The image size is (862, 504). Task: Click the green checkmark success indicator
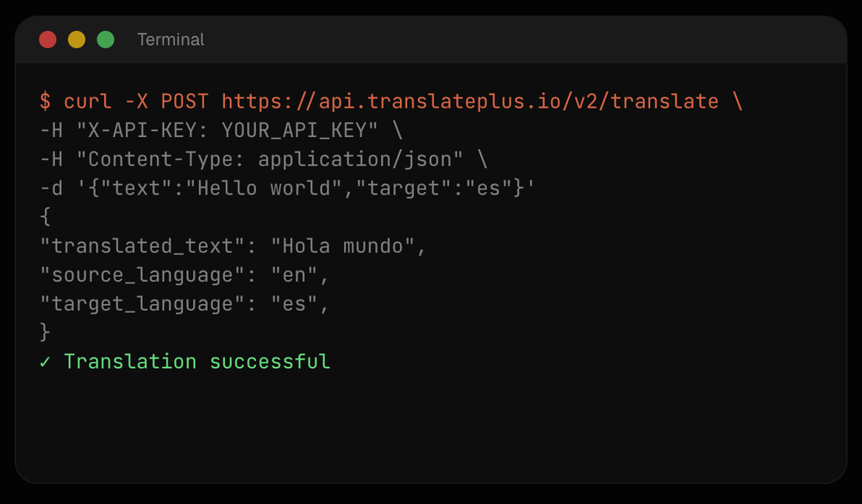point(45,361)
